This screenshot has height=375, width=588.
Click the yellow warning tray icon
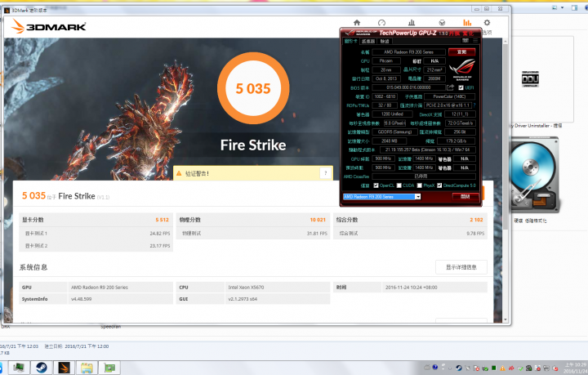[502, 368]
